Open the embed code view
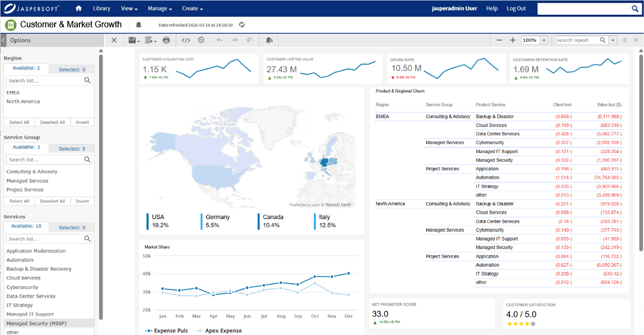Screen dimensions: 644x335 [x=186, y=40]
